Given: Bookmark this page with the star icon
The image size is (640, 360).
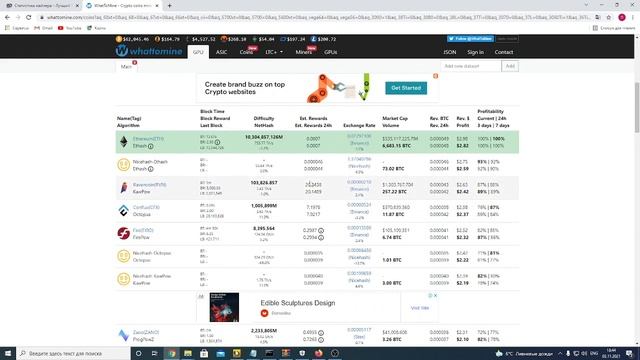Looking at the screenshot, I should pos(609,18).
